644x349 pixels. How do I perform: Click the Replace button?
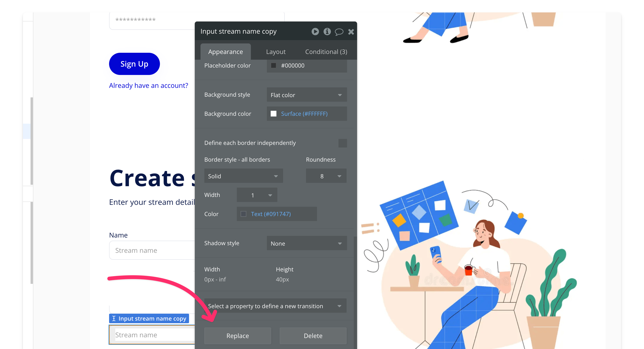click(238, 336)
